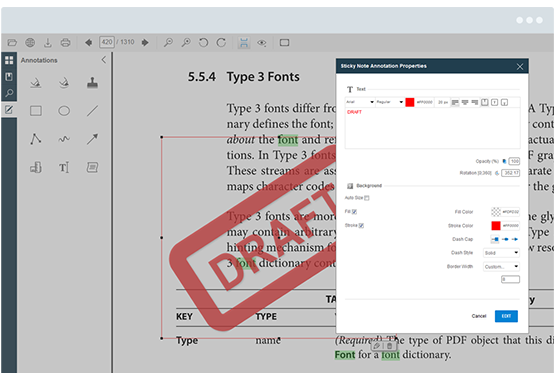This screenshot has width=555, height=373.
Task: Toggle annotation visibility with eye icon
Action: point(262,43)
